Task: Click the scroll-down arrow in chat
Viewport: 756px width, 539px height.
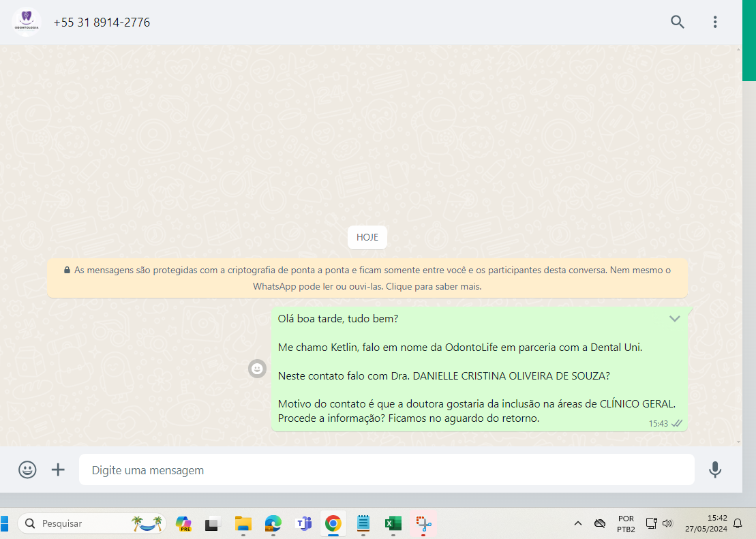Action: [x=739, y=442]
